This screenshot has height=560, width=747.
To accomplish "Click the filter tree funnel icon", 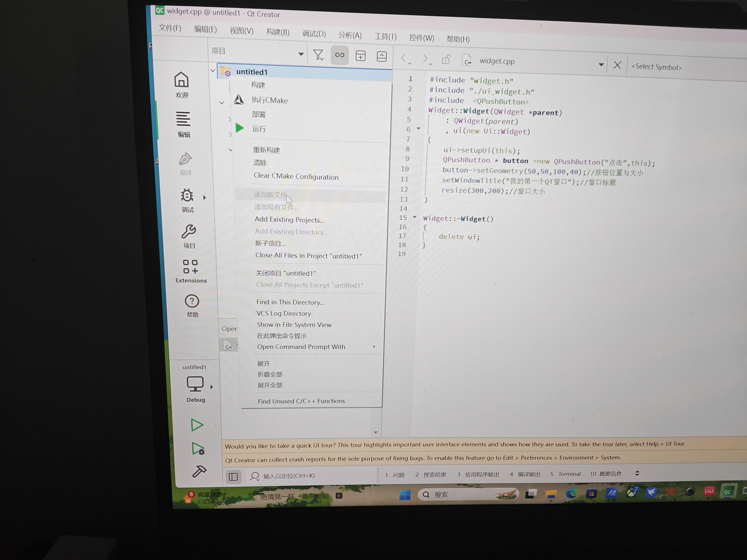I will (x=318, y=55).
